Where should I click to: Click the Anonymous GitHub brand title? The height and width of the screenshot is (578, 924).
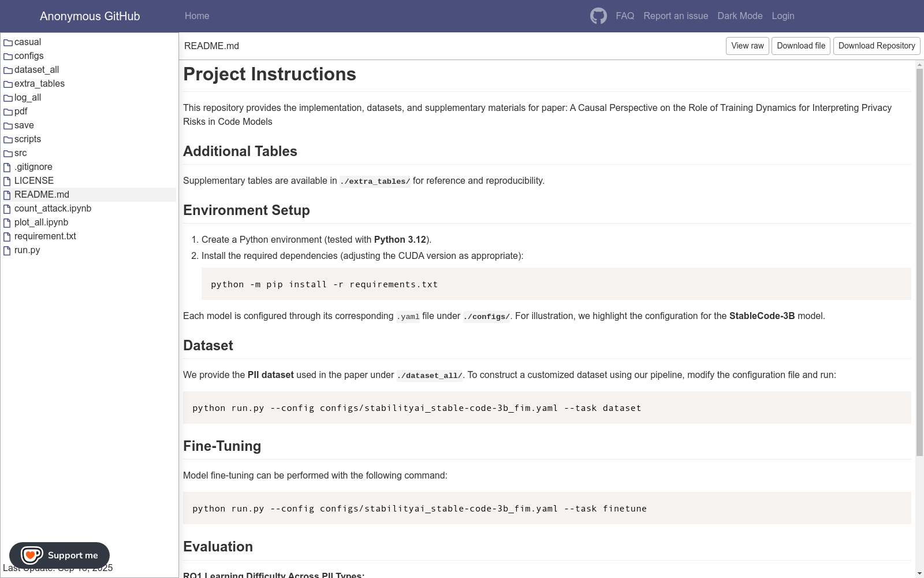point(90,16)
